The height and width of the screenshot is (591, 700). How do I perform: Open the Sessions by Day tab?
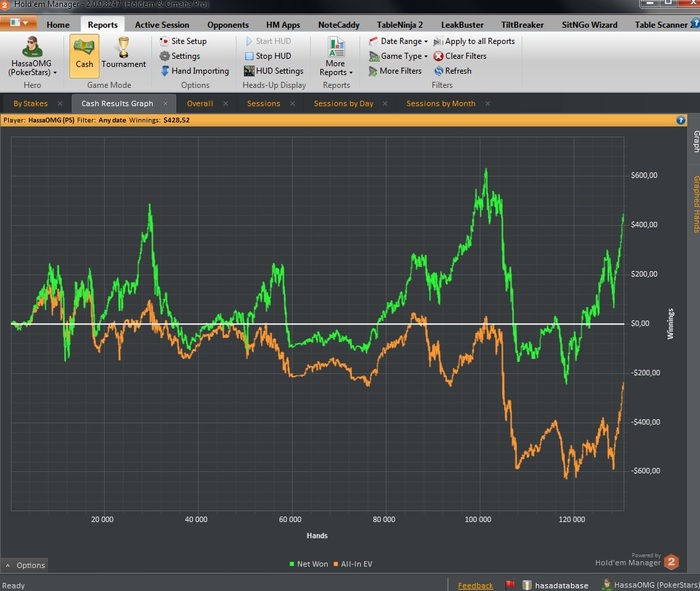pos(343,103)
